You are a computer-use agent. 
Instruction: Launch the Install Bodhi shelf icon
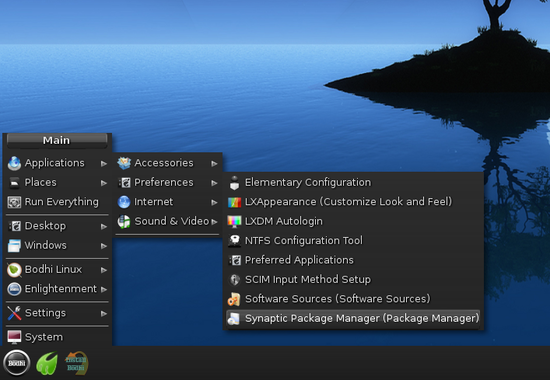(76, 363)
